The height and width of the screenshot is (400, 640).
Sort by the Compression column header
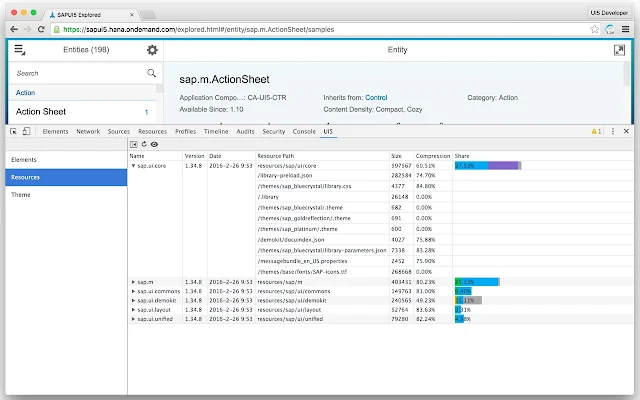coord(433,156)
